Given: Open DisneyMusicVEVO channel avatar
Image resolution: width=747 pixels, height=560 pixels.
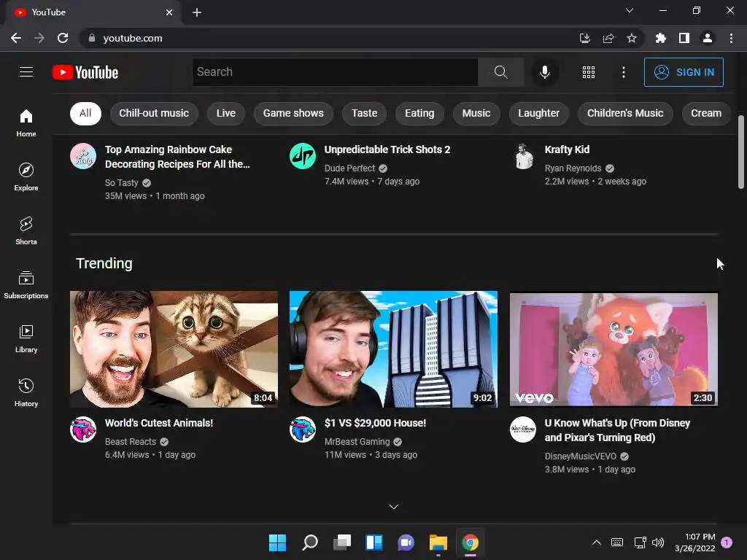Looking at the screenshot, I should pos(523,429).
